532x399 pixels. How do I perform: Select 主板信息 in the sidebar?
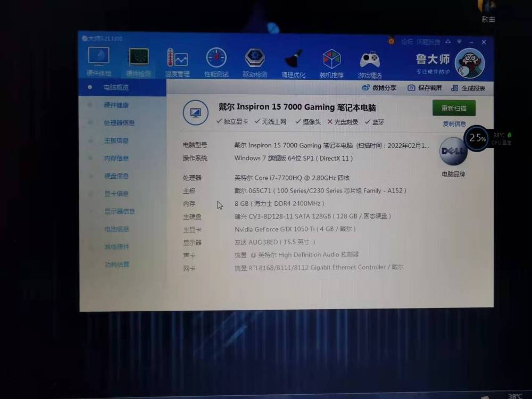tap(117, 140)
